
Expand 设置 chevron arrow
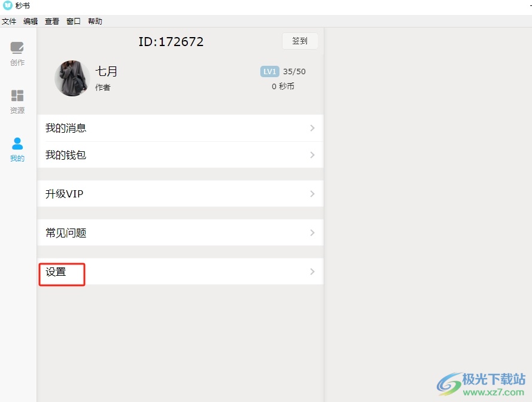click(x=312, y=272)
